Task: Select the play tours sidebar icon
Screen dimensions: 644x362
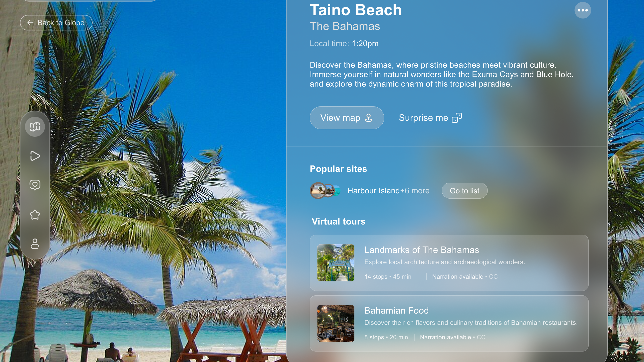Action: [35, 156]
